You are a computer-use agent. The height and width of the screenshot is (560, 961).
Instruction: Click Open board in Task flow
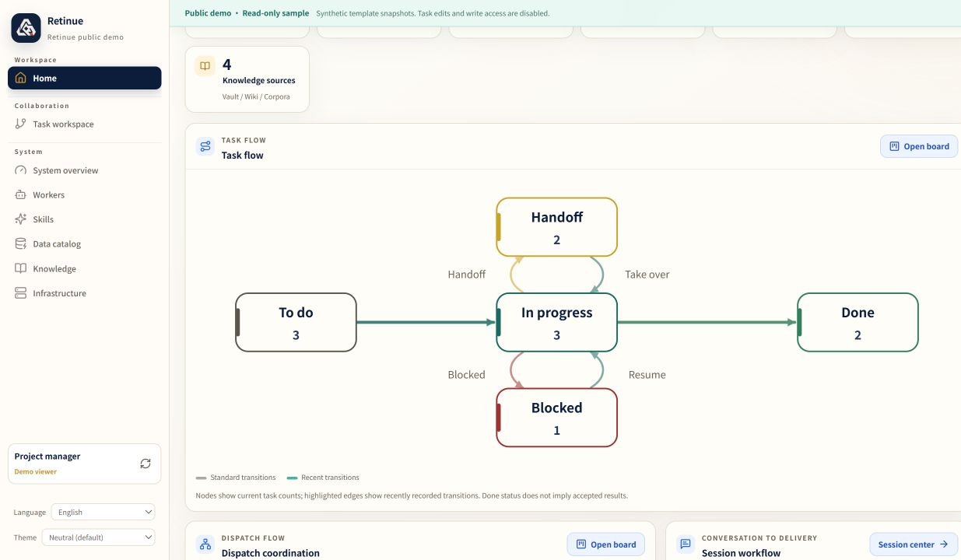(919, 146)
